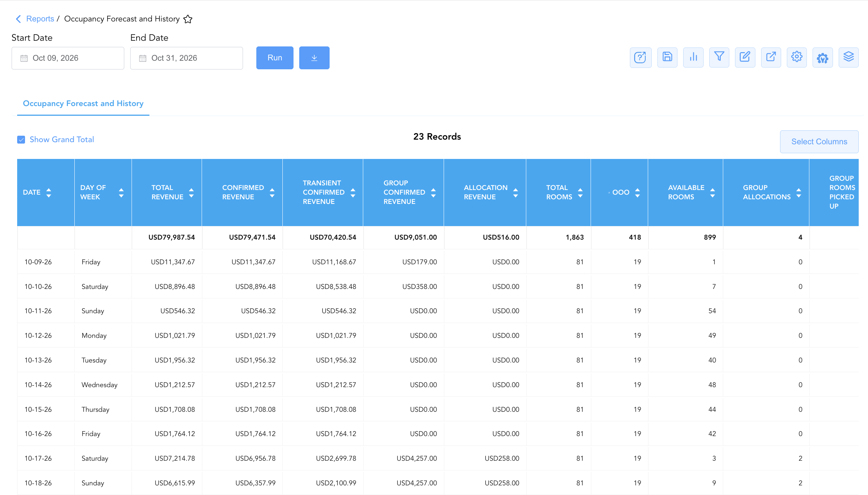Open the settings gear icon

(x=797, y=57)
